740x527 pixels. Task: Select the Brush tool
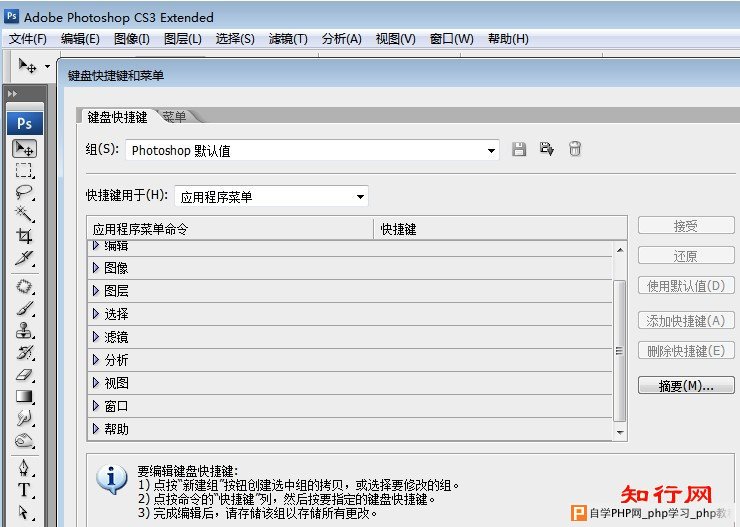point(25,309)
